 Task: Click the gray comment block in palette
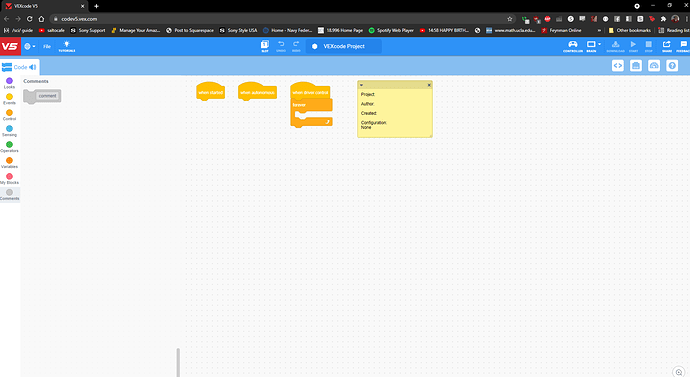42,96
